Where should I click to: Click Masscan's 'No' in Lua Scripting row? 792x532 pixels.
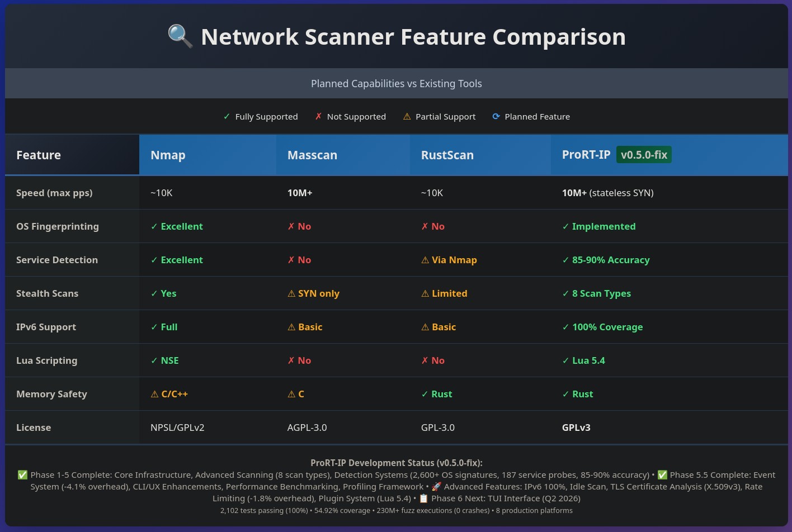pos(299,360)
